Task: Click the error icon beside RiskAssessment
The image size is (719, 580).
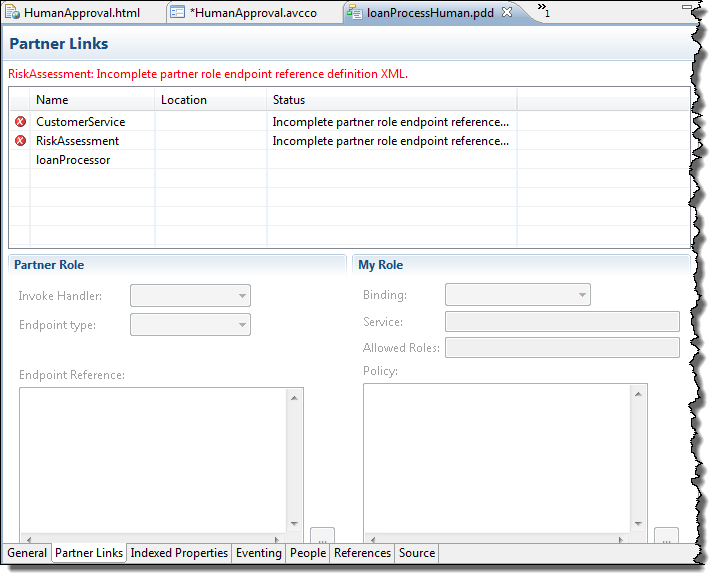Action: (21, 141)
